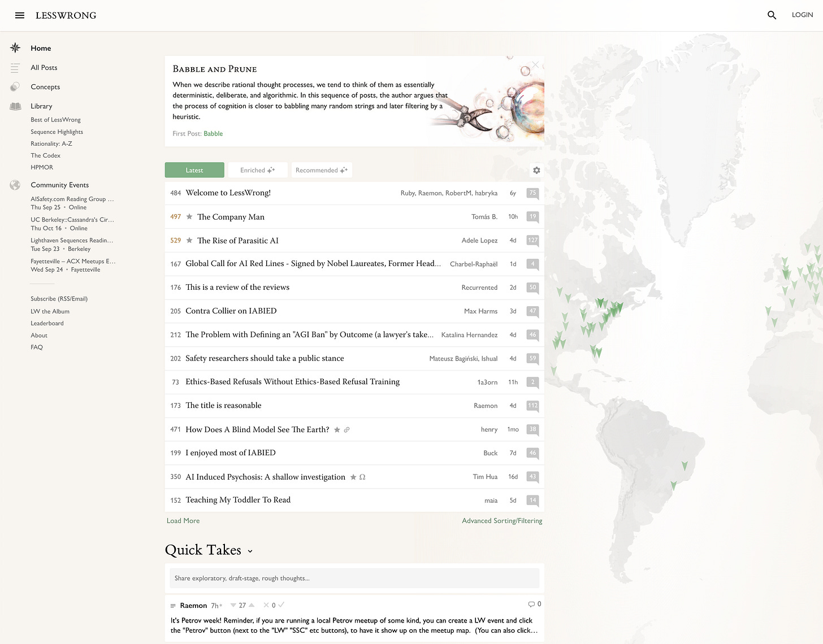Open the FAQ link

point(37,347)
